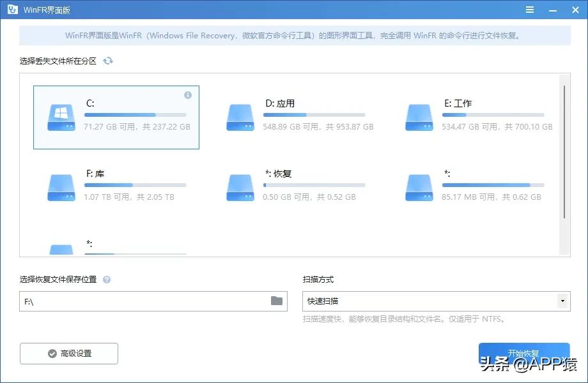Click the *: 恢复 partition drive icon
Image resolution: width=588 pixels, height=383 pixels.
240,187
